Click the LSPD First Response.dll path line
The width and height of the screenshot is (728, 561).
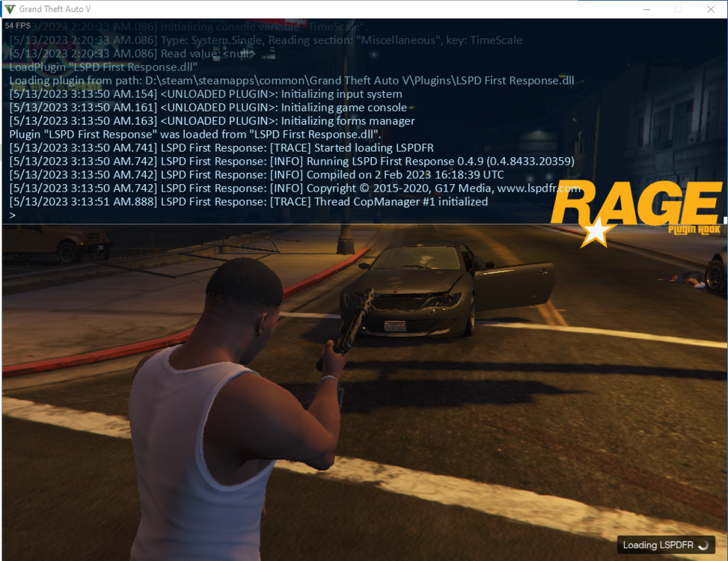pos(292,80)
